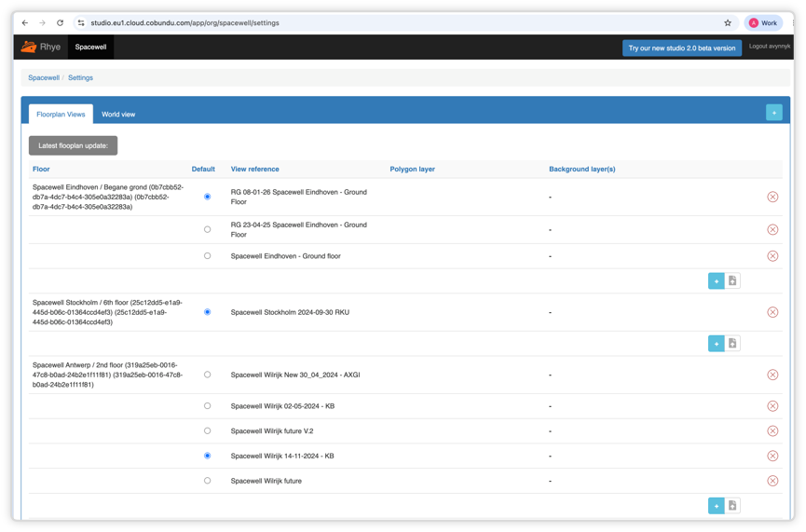Click the add view plus button under Eindhoven floor
Screen dimensions: 806x532
coord(716,281)
